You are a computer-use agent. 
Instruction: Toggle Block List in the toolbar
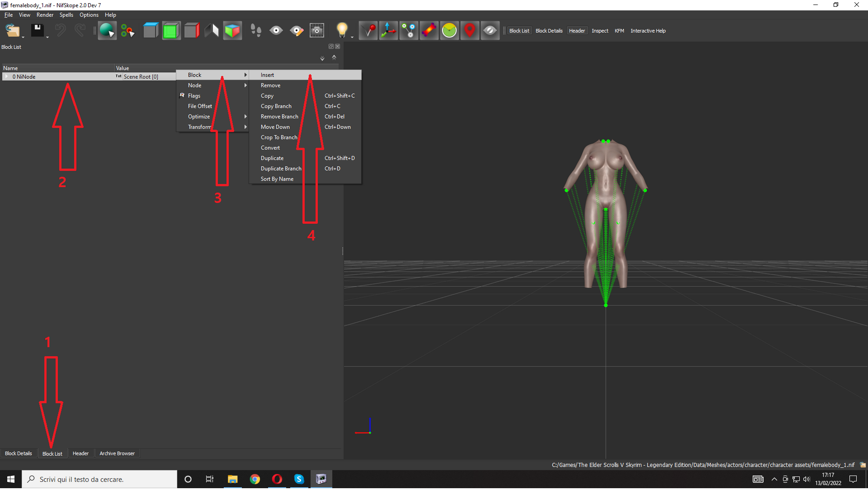pos(519,31)
